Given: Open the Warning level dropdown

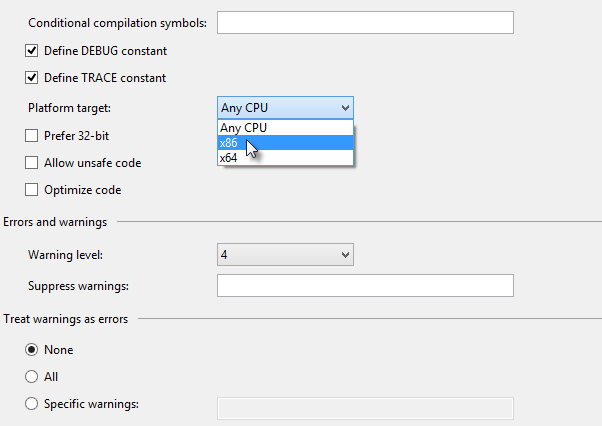Looking at the screenshot, I should [285, 255].
